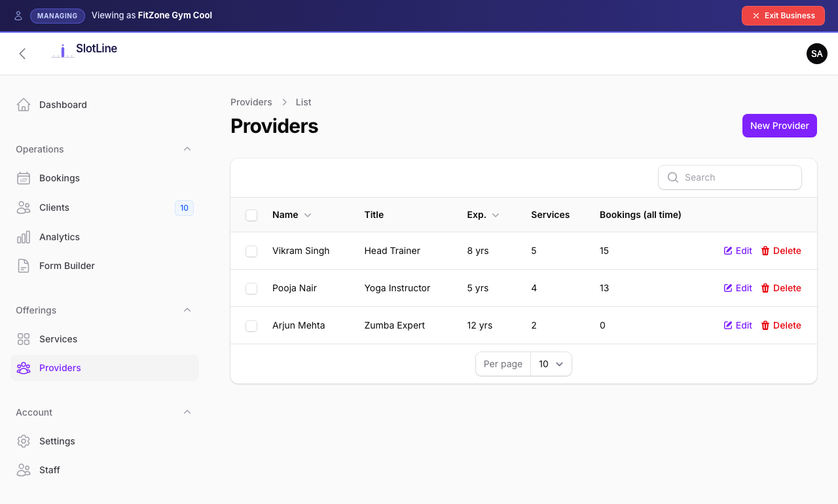Click the Analytics bar chart icon
Image resolution: width=838 pixels, height=504 pixels.
[x=24, y=237]
